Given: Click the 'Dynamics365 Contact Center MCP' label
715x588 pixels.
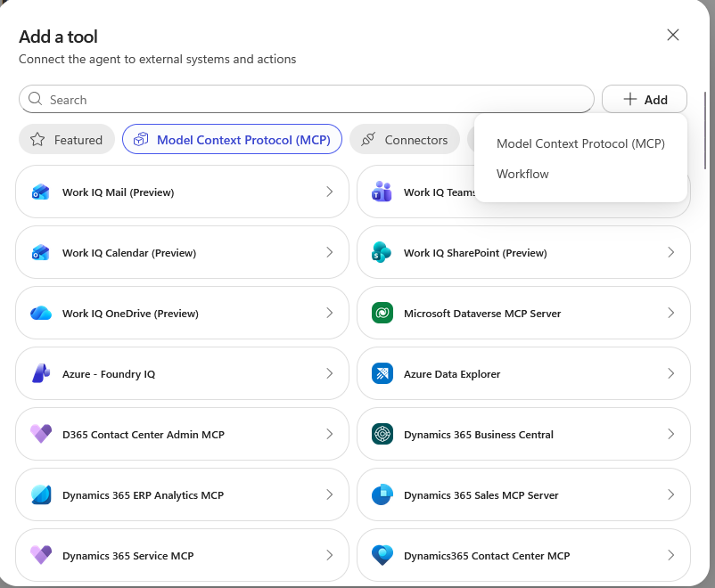Looking at the screenshot, I should tap(487, 556).
